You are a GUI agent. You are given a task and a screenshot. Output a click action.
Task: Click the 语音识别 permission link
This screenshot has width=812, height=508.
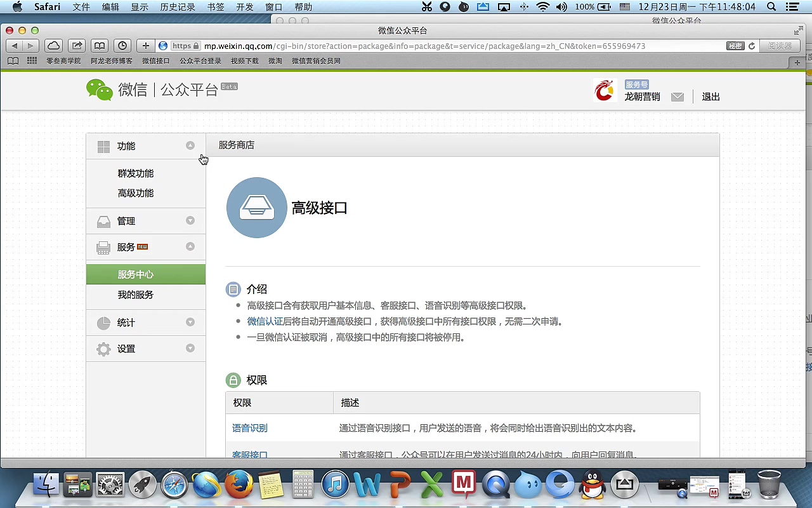point(250,428)
